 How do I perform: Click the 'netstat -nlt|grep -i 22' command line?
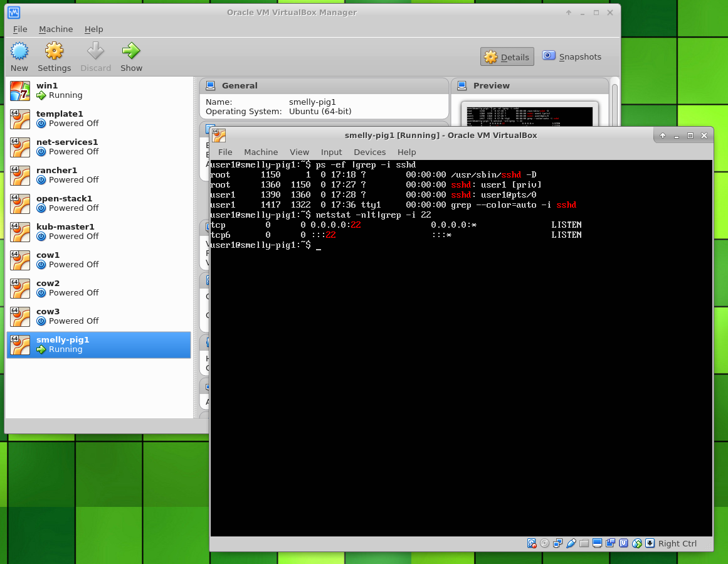pos(320,215)
